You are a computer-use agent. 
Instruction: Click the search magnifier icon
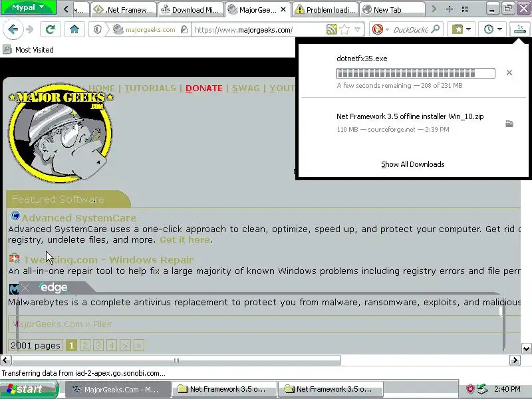435,29
